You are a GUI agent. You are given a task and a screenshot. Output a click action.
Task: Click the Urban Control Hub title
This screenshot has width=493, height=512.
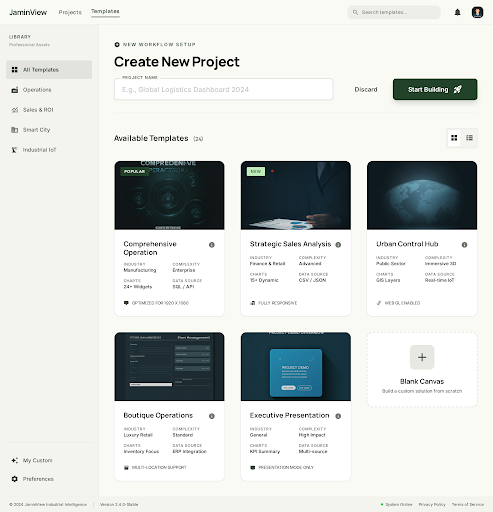(407, 244)
